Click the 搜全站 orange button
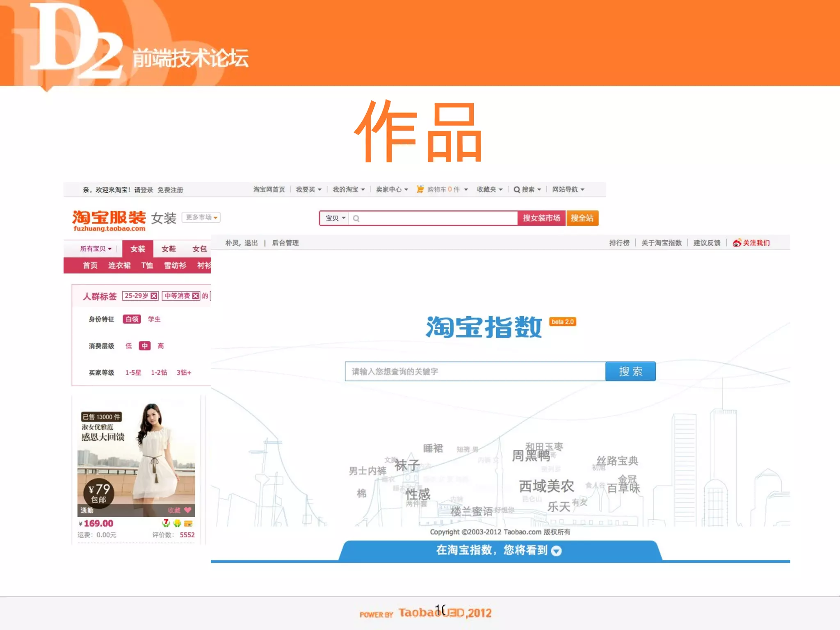The height and width of the screenshot is (630, 840). (582, 218)
